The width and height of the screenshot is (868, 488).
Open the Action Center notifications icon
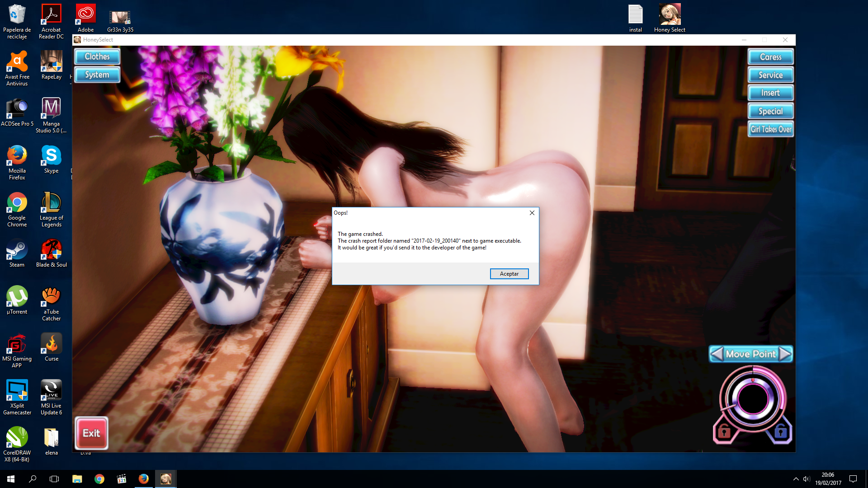pyautogui.click(x=853, y=479)
